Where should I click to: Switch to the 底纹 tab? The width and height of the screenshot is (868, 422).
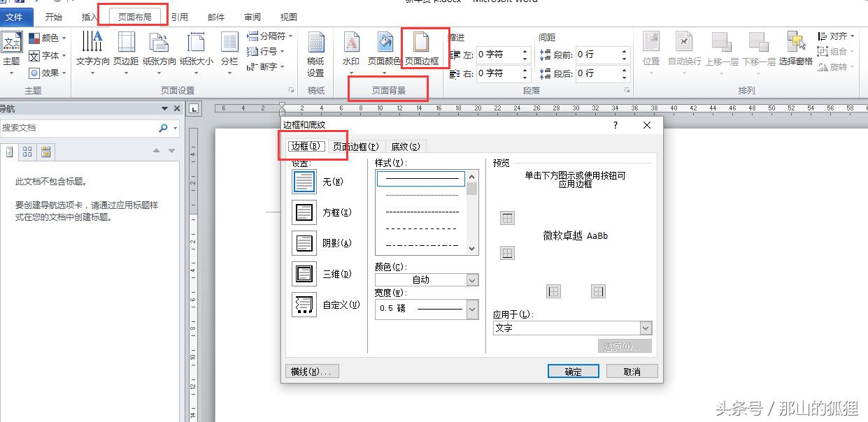404,146
